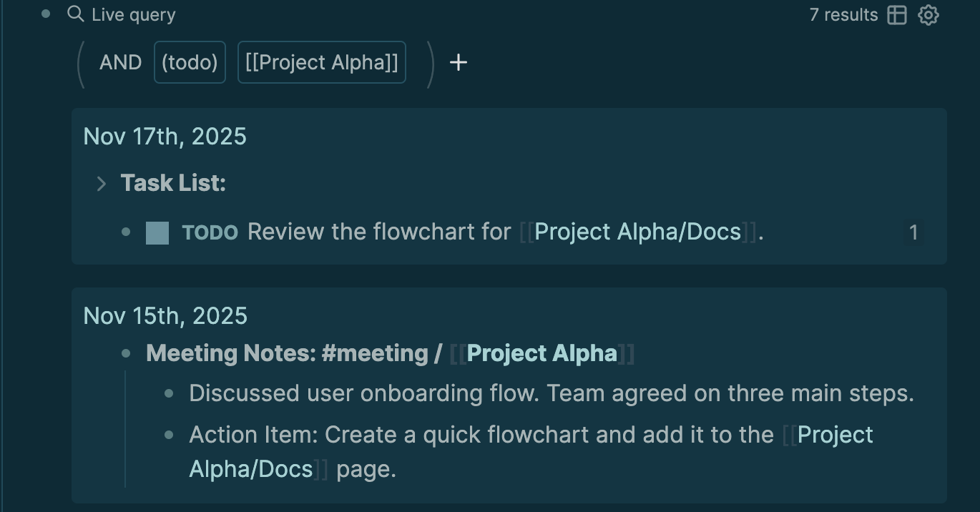980x512 pixels.
Task: Click the bullet beside Meeting Notes
Action: click(x=127, y=353)
